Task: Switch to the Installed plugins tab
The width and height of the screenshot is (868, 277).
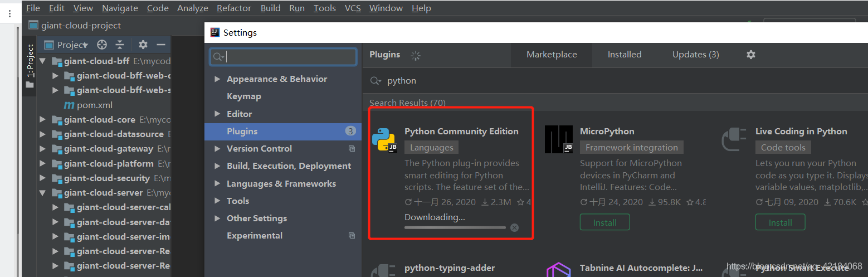Action: [x=625, y=55]
